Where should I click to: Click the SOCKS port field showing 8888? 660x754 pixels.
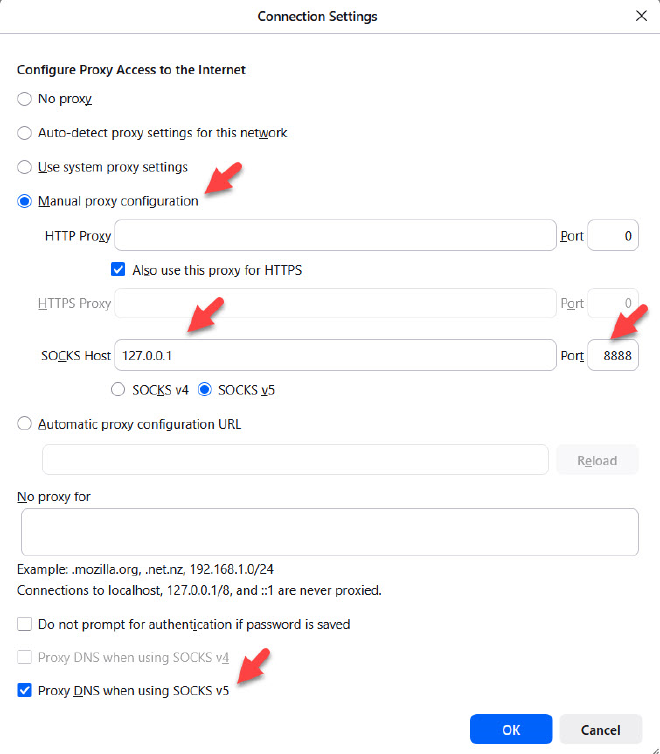613,356
